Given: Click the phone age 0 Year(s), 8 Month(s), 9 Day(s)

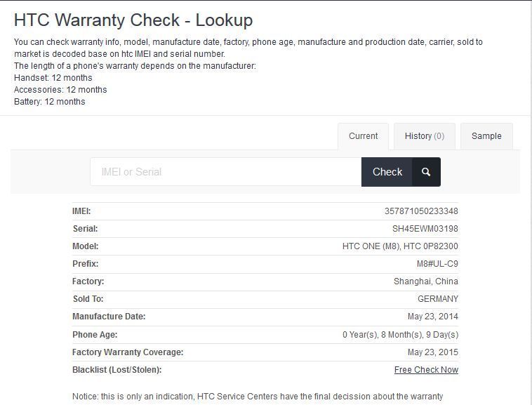Looking at the screenshot, I should [x=400, y=334].
